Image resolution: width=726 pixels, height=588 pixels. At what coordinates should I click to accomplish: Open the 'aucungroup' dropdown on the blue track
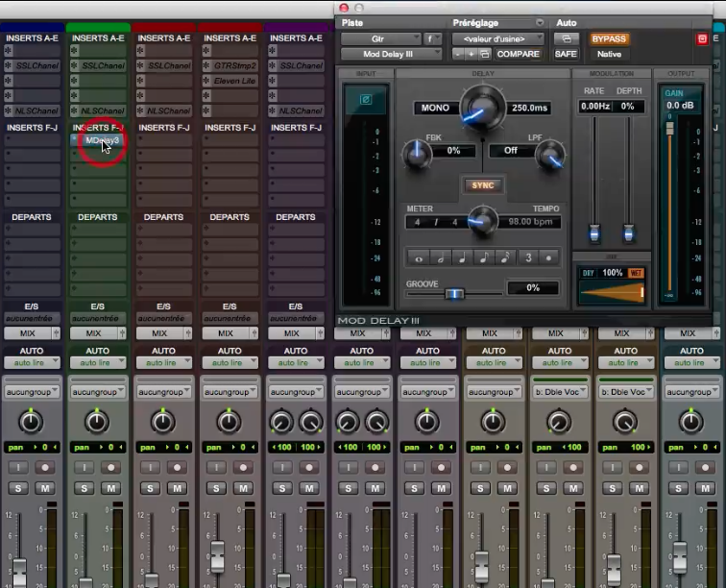pyautogui.click(x=32, y=392)
